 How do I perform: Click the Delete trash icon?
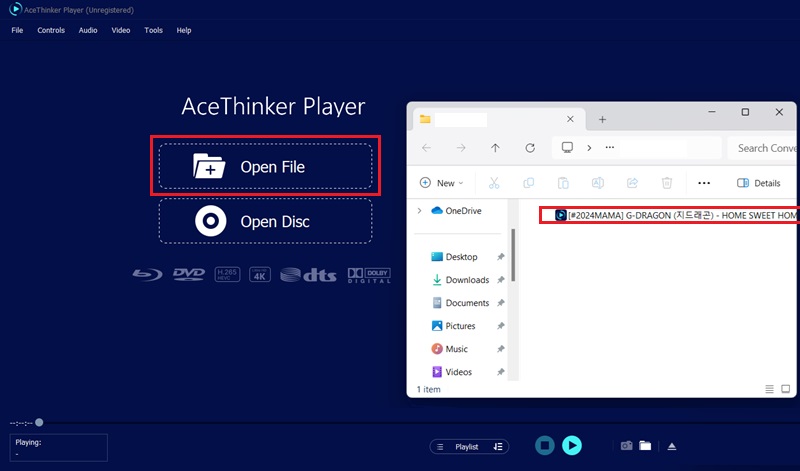[x=667, y=183]
